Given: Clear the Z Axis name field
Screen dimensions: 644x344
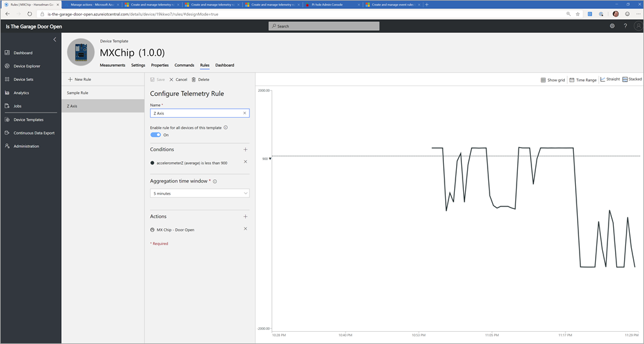Looking at the screenshot, I should [x=244, y=113].
